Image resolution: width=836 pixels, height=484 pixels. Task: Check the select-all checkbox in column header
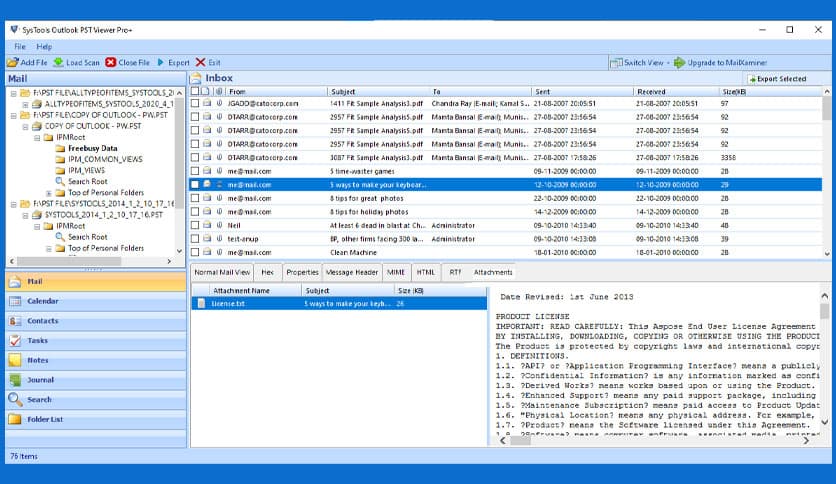[x=195, y=91]
